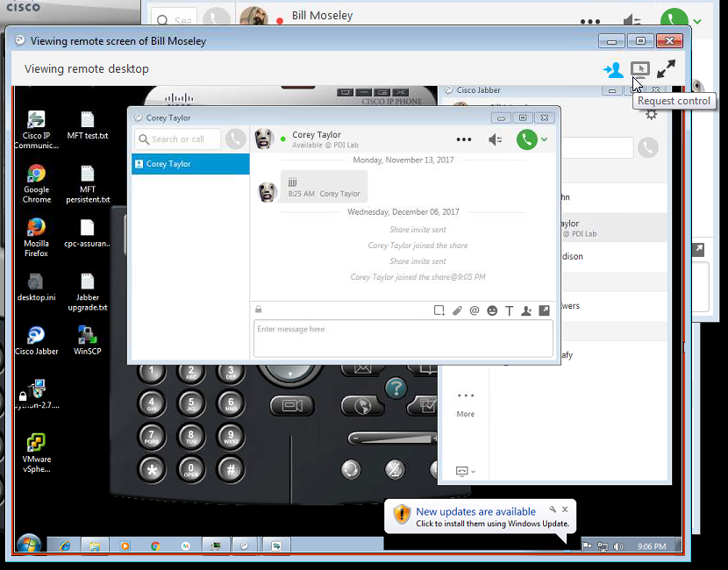Start a call with the green call button
728x570 pixels.
526,139
